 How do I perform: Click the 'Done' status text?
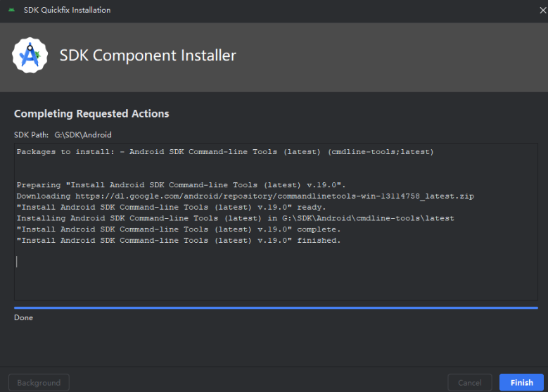click(x=23, y=317)
